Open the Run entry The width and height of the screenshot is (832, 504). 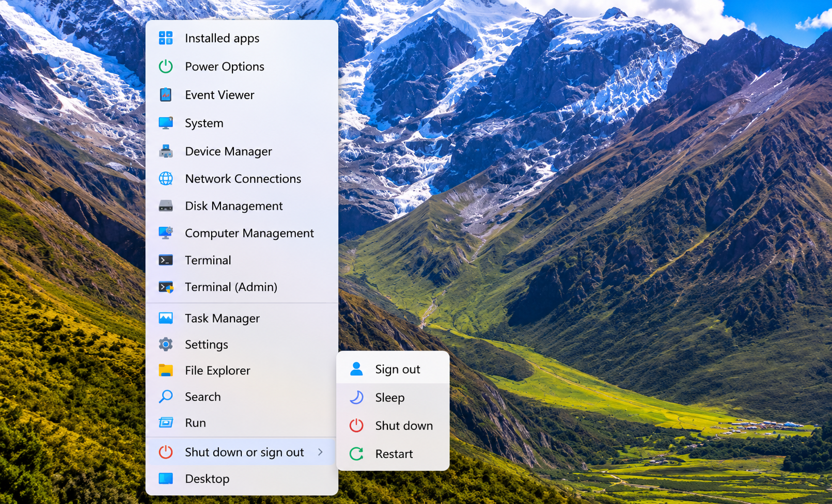(x=242, y=422)
